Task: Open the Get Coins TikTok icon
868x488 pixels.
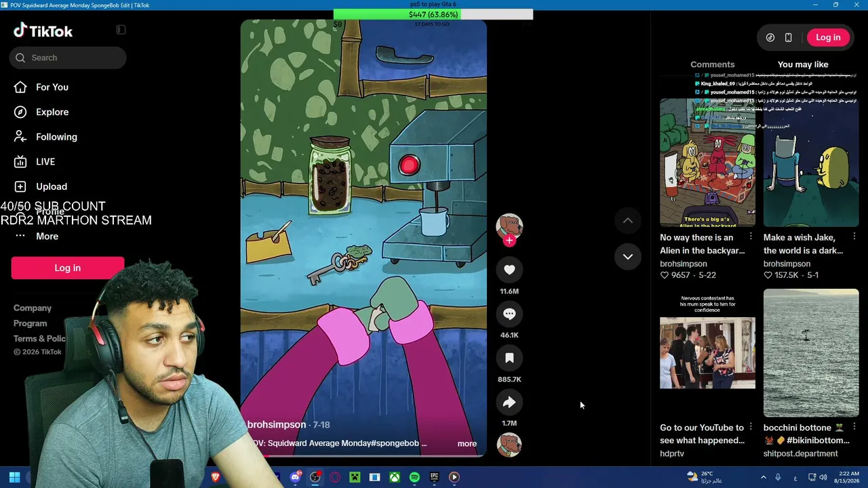Action: pyautogui.click(x=770, y=37)
